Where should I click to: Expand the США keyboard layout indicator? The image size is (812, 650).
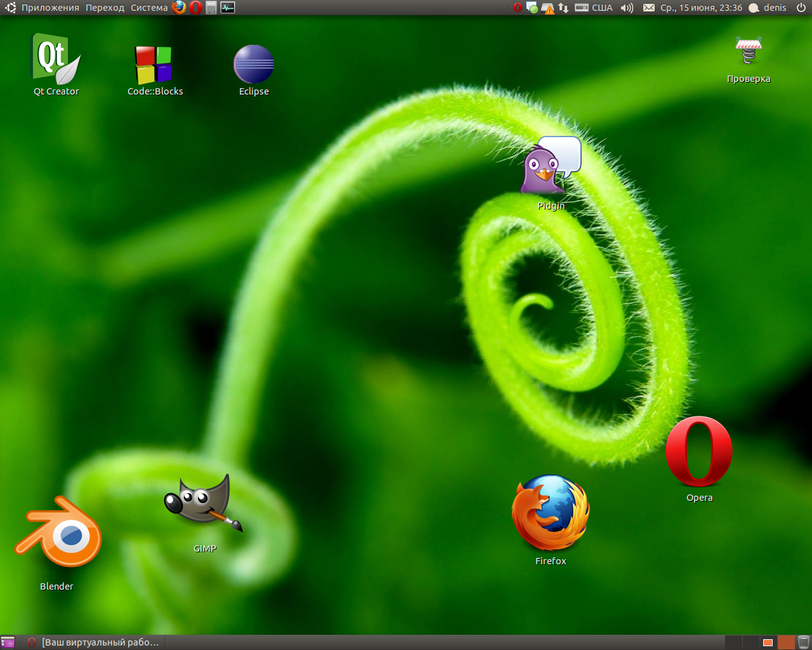pos(594,8)
